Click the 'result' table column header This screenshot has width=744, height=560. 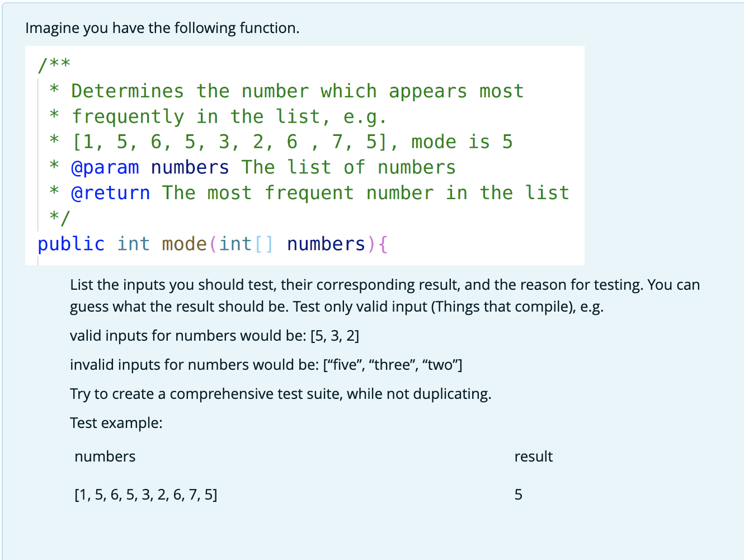[x=533, y=457]
